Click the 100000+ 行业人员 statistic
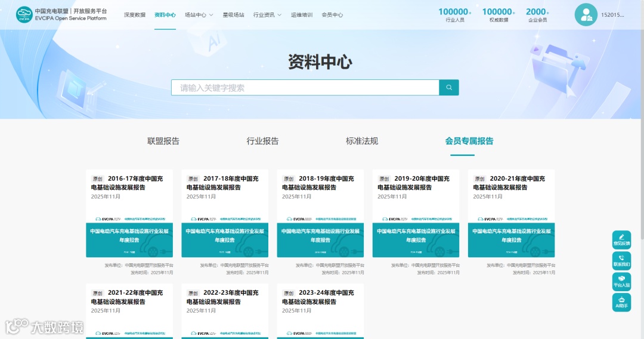The image size is (644, 339). click(454, 15)
